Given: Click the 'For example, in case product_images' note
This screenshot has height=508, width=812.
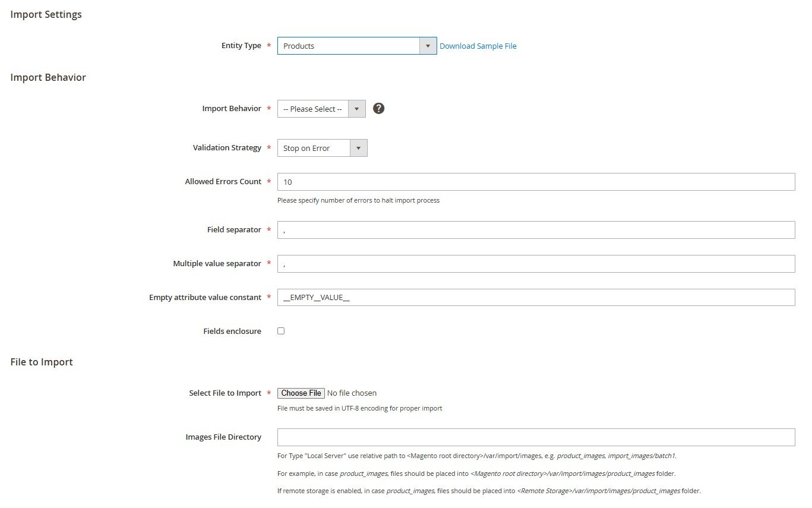Looking at the screenshot, I should [476, 474].
